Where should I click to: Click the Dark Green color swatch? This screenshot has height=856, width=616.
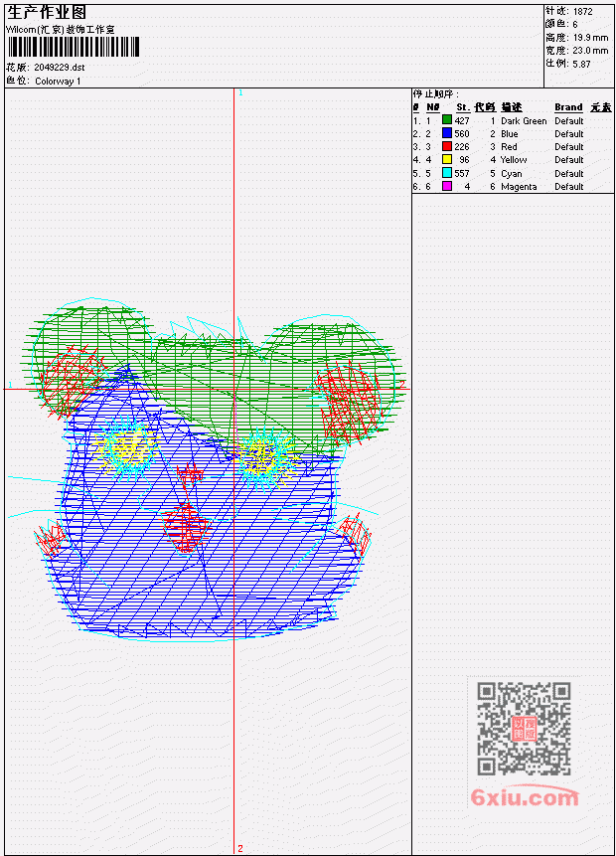(x=447, y=120)
